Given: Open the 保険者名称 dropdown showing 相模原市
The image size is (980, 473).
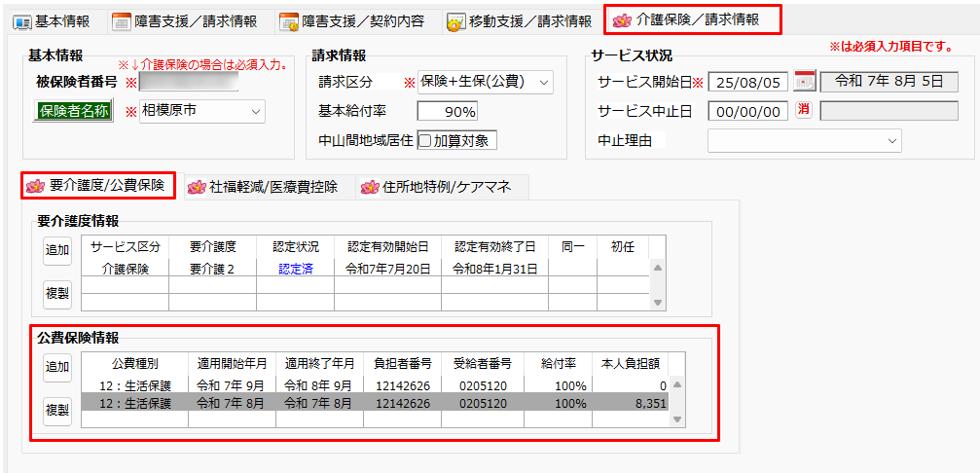Looking at the screenshot, I should pos(201,111).
